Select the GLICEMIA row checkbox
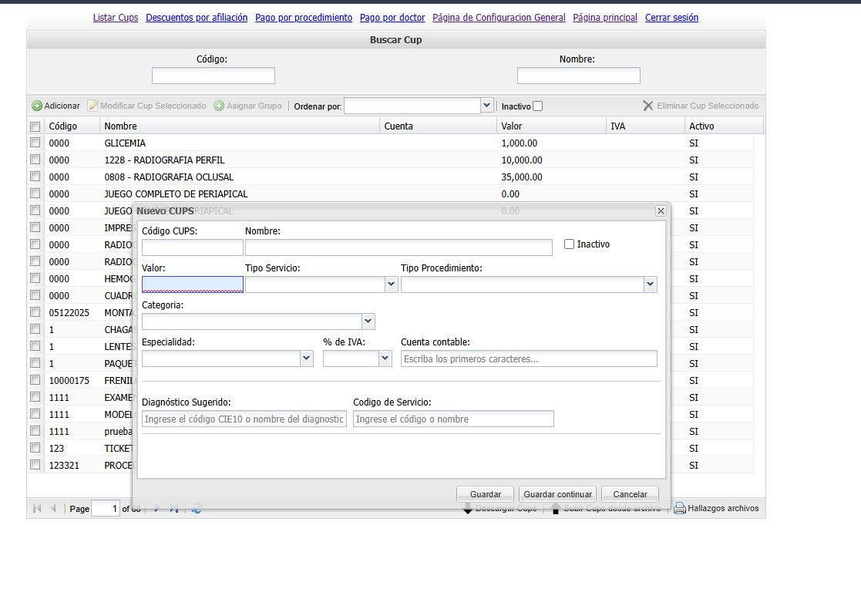This screenshot has height=616, width=861. (35, 143)
